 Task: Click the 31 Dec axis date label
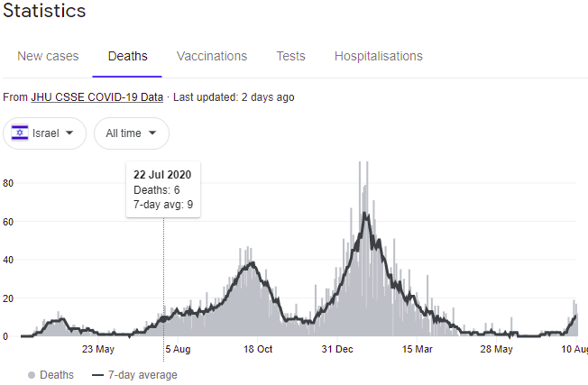pyautogui.click(x=338, y=349)
